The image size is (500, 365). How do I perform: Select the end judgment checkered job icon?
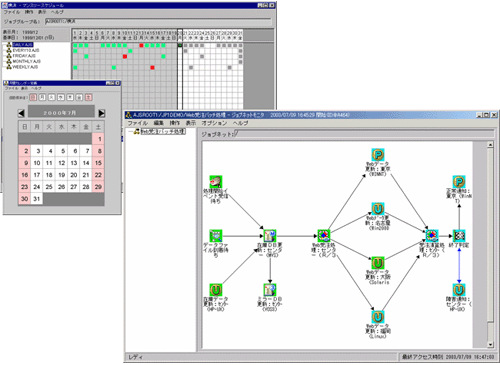459,236
